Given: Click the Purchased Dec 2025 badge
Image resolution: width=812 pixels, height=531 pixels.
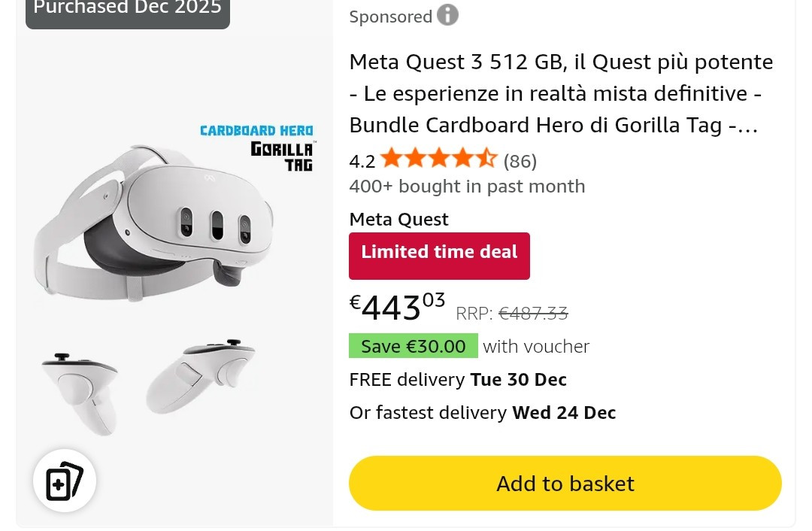Looking at the screenshot, I should pyautogui.click(x=128, y=9).
